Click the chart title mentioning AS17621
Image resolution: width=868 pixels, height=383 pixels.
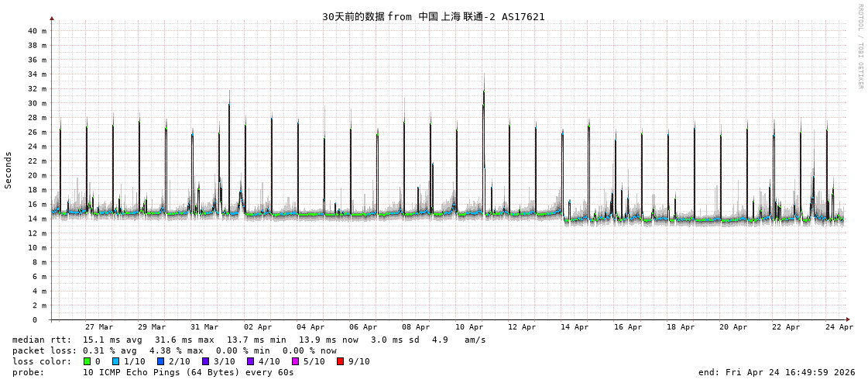(x=433, y=16)
